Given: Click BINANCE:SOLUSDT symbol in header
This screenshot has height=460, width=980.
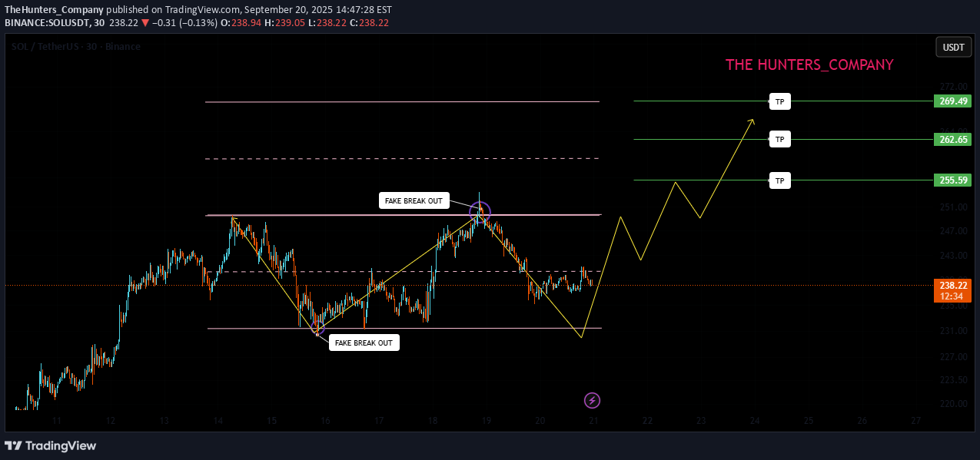Looking at the screenshot, I should pos(55,23).
